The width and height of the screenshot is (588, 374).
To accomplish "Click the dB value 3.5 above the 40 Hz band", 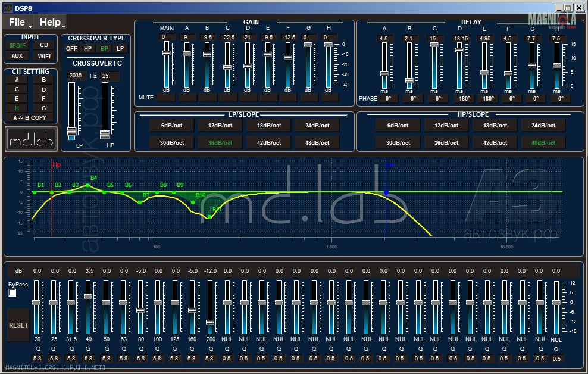I will click(90, 270).
